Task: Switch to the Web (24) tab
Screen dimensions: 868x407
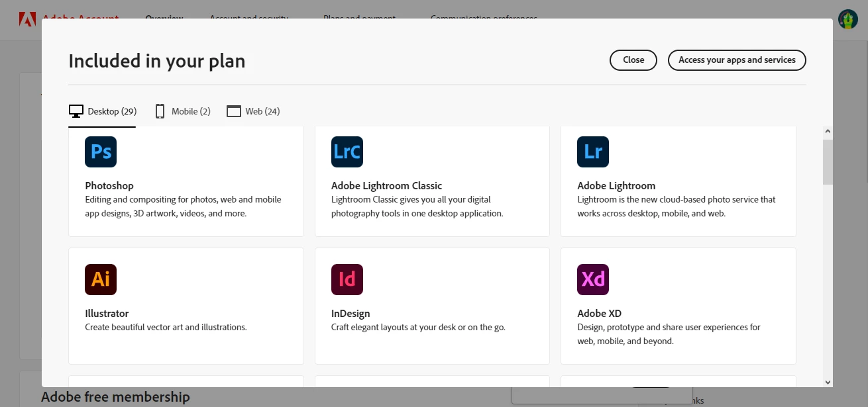Action: [x=253, y=111]
